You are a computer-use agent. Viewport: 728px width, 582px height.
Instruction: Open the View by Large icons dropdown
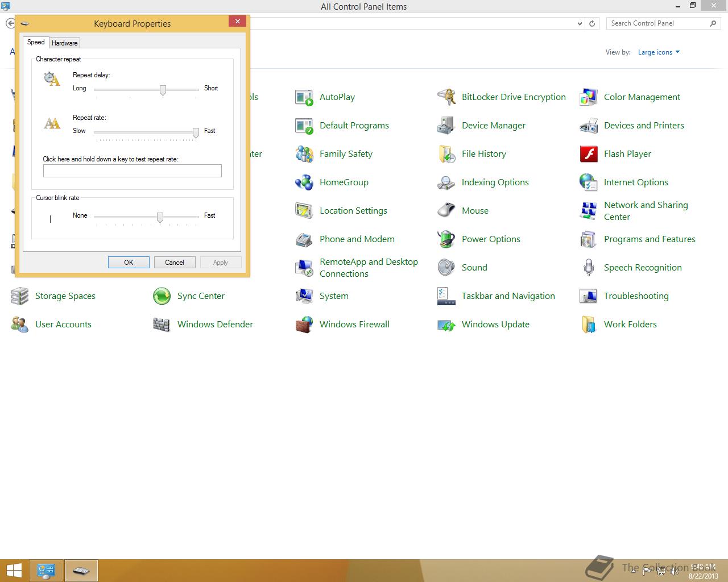659,52
